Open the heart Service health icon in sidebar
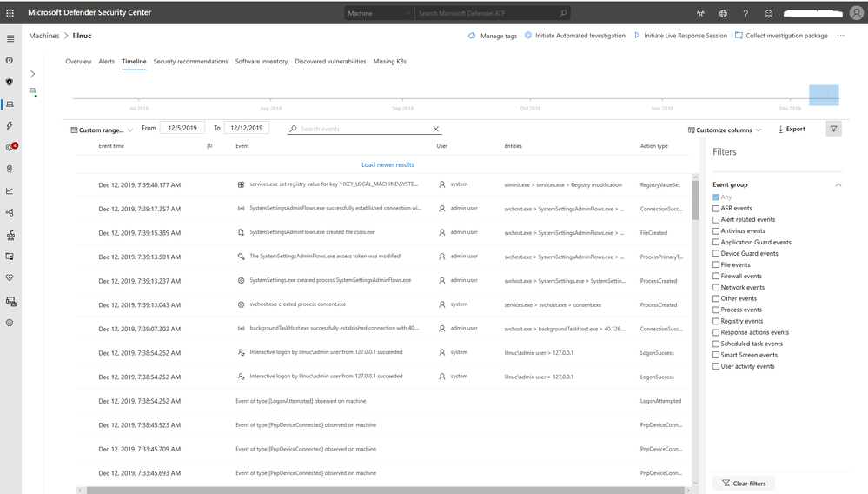 pos(10,278)
